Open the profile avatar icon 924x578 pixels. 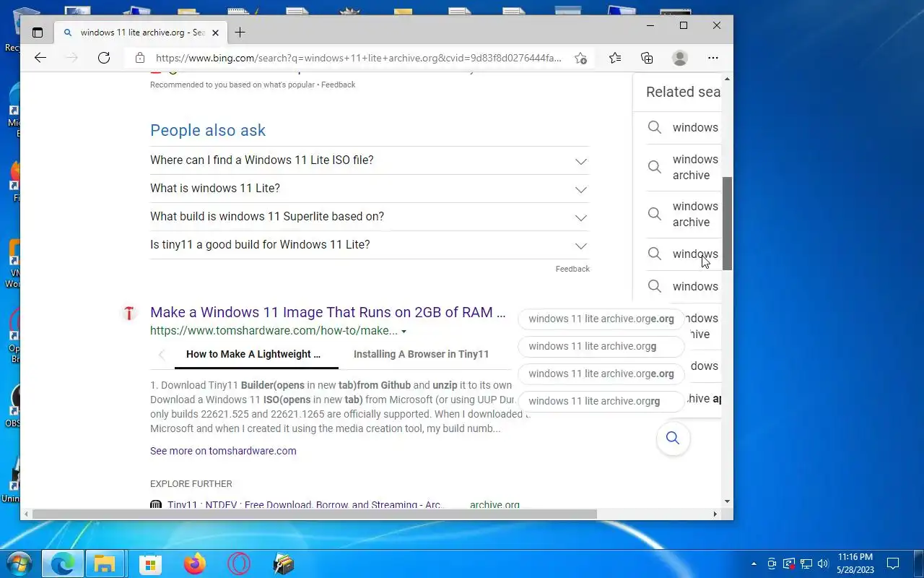(x=679, y=58)
